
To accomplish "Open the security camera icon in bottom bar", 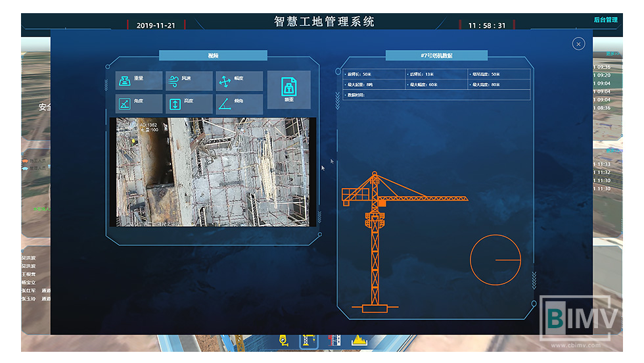I will (284, 341).
